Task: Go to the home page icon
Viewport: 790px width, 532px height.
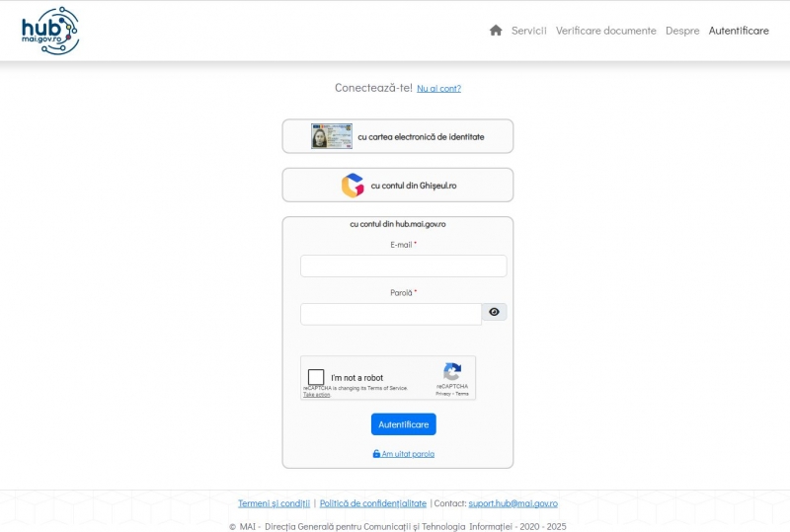Action: pos(496,31)
